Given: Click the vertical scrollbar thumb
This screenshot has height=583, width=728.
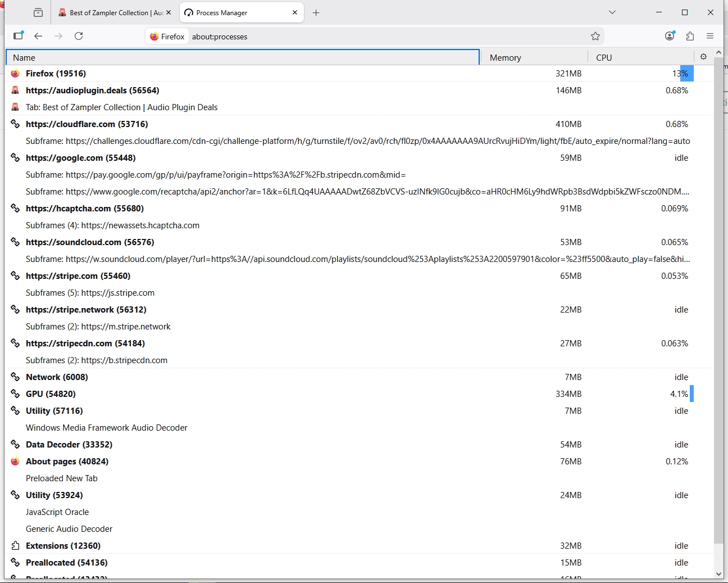Looking at the screenshot, I should [718, 301].
